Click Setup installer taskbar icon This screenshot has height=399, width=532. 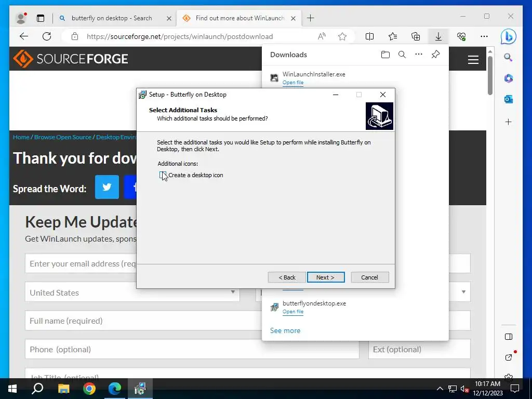[x=140, y=389]
